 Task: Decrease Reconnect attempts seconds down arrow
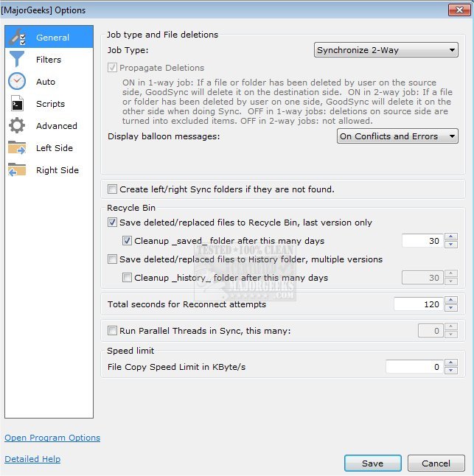[451, 308]
